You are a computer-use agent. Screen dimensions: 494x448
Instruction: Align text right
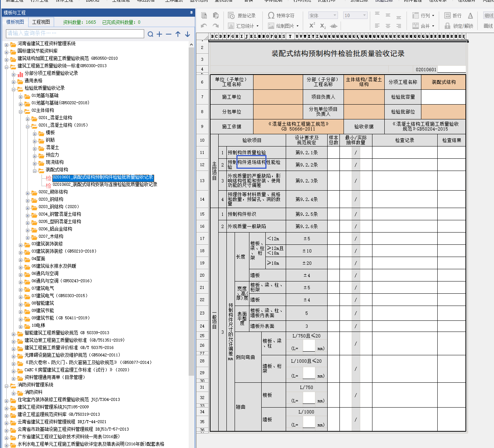click(399, 26)
